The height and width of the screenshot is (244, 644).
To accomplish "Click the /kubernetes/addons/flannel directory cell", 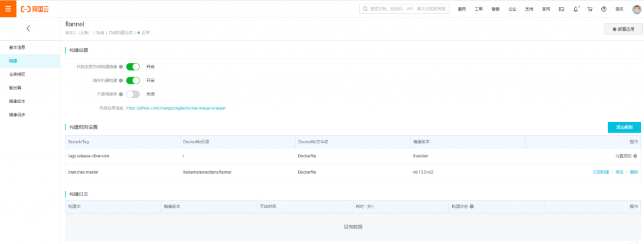I will (x=207, y=172).
